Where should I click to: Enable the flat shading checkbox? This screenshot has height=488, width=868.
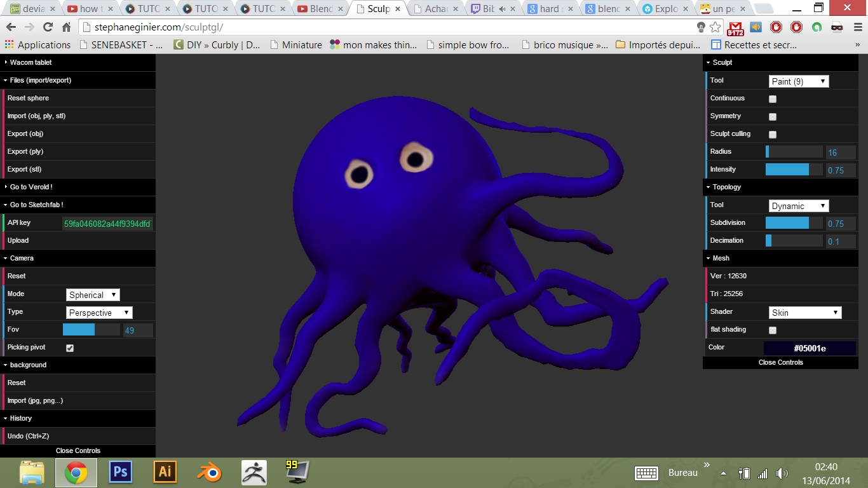[x=773, y=330]
